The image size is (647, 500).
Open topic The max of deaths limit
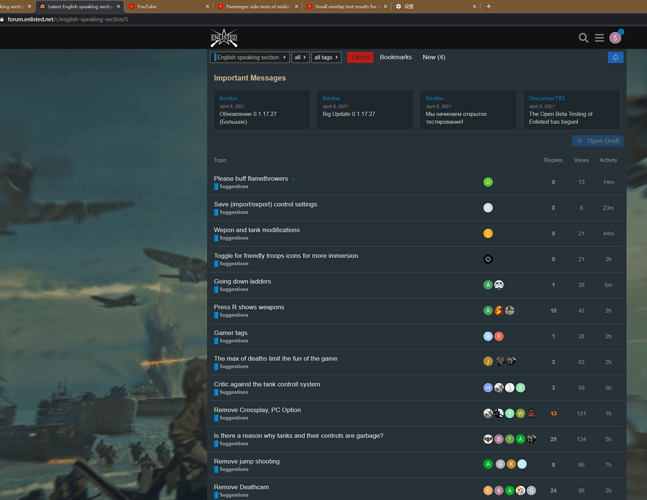pyautogui.click(x=275, y=358)
